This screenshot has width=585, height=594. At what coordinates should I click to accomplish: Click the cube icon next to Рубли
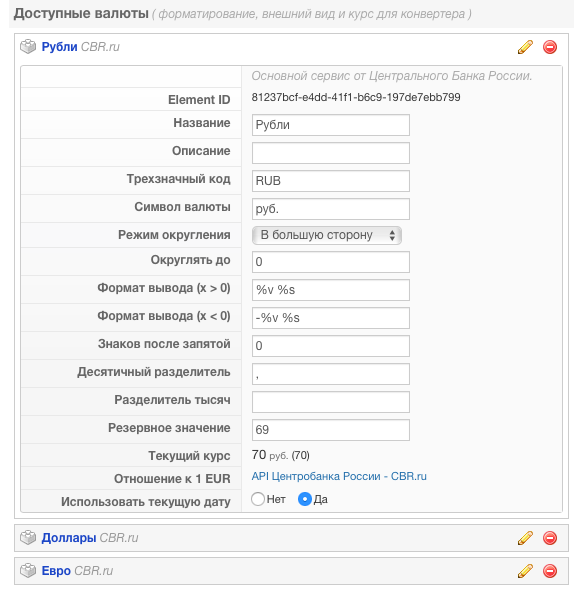pos(28,47)
